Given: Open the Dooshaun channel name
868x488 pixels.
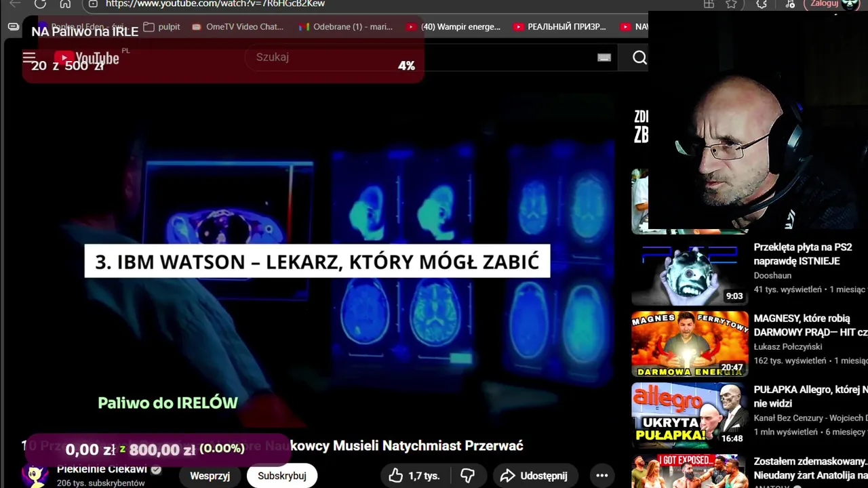Looking at the screenshot, I should click(x=772, y=275).
